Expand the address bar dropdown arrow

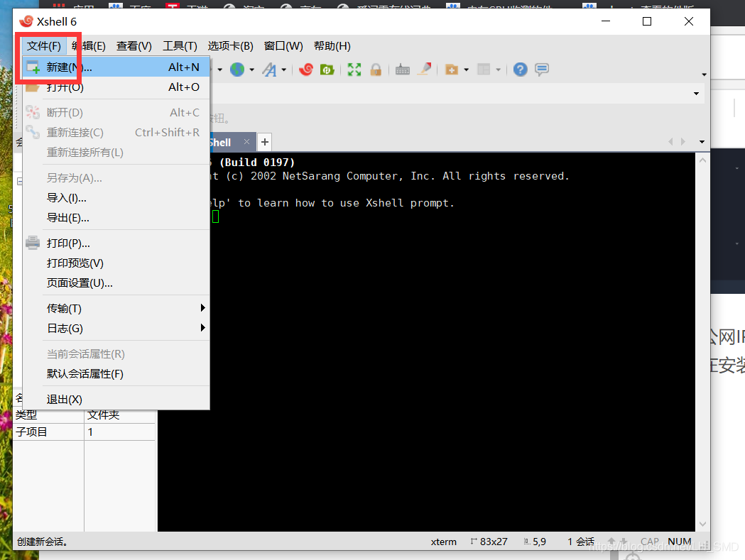(696, 94)
